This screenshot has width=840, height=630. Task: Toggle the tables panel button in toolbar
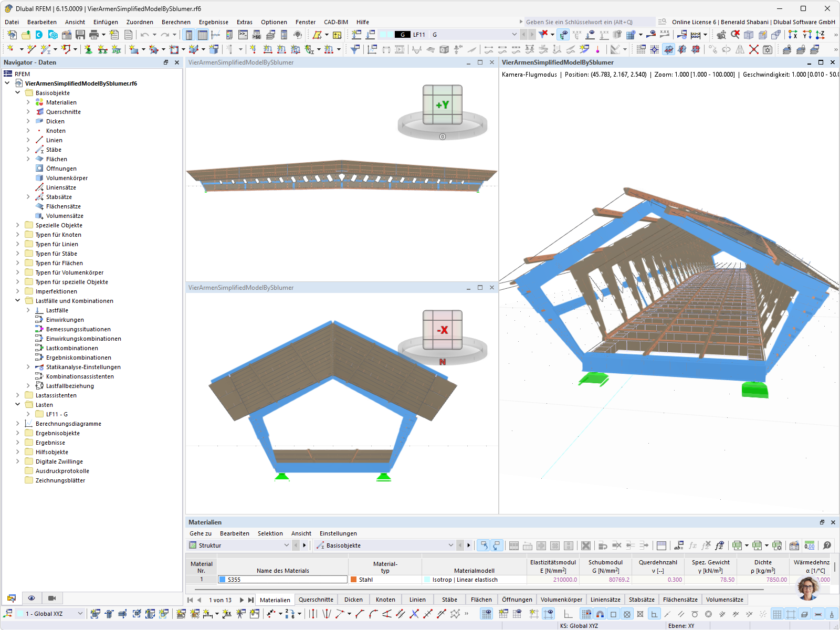tap(202, 35)
